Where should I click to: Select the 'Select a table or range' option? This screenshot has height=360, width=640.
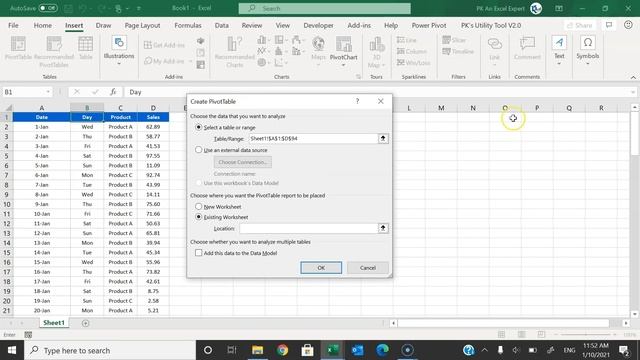tap(198, 127)
